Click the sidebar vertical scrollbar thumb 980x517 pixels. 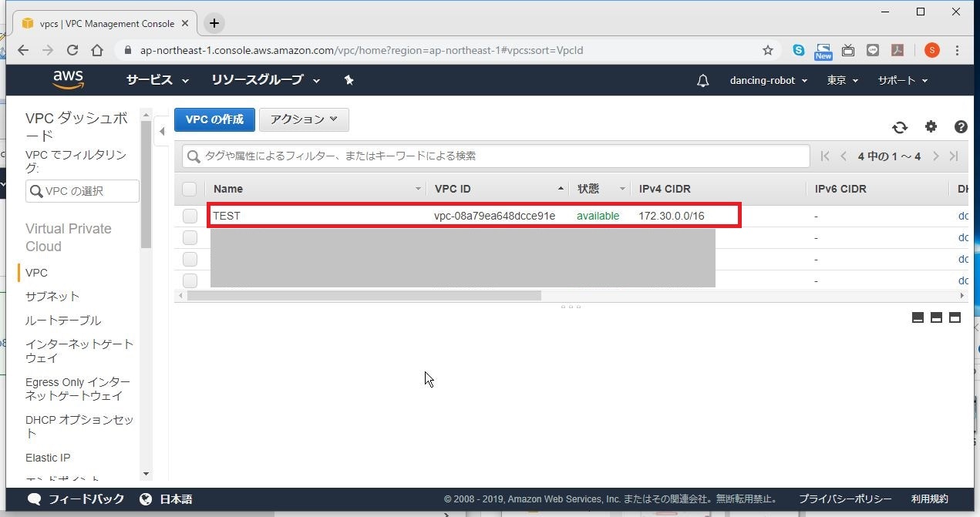click(x=146, y=184)
